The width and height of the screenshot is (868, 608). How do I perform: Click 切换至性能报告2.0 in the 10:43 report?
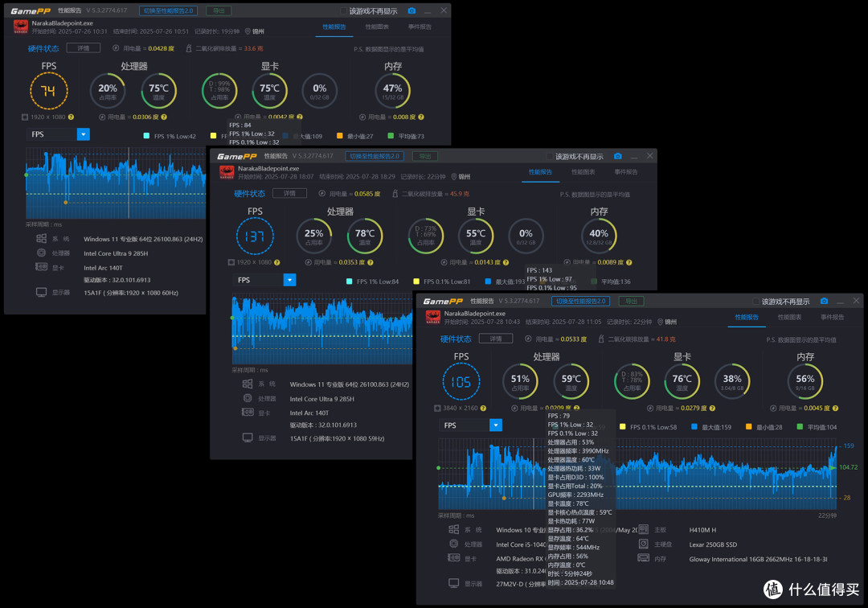(x=581, y=302)
